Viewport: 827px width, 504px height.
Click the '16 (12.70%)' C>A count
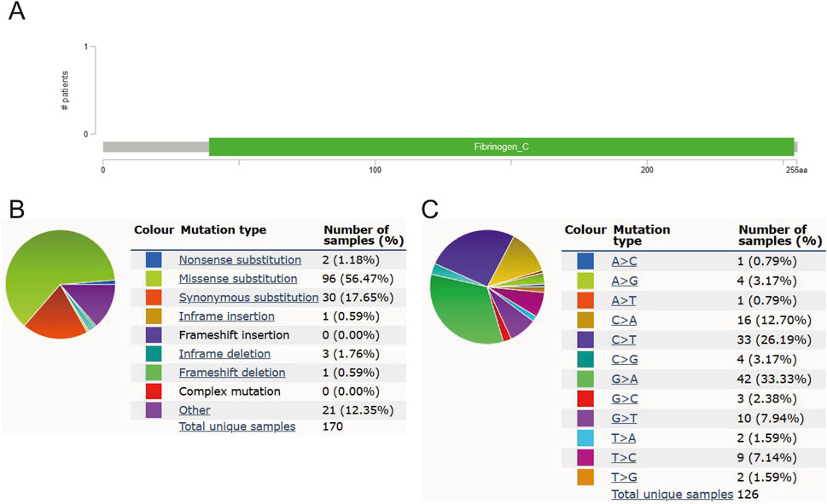(774, 320)
